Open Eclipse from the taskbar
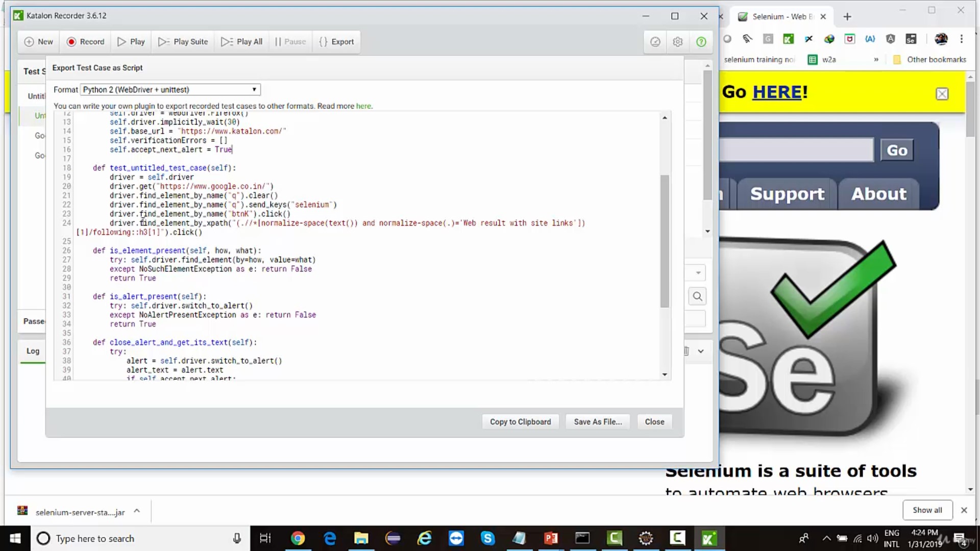Viewport: 980px width, 551px height. [393, 538]
